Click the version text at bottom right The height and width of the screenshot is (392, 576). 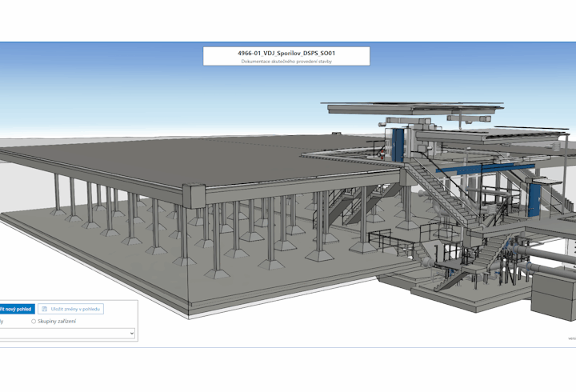(571, 338)
